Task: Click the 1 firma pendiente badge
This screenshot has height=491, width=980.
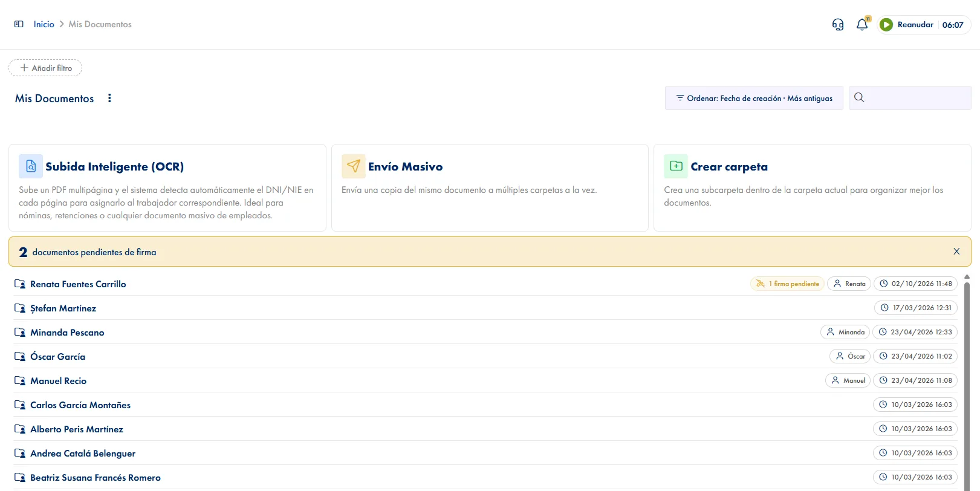Action: pyautogui.click(x=787, y=284)
